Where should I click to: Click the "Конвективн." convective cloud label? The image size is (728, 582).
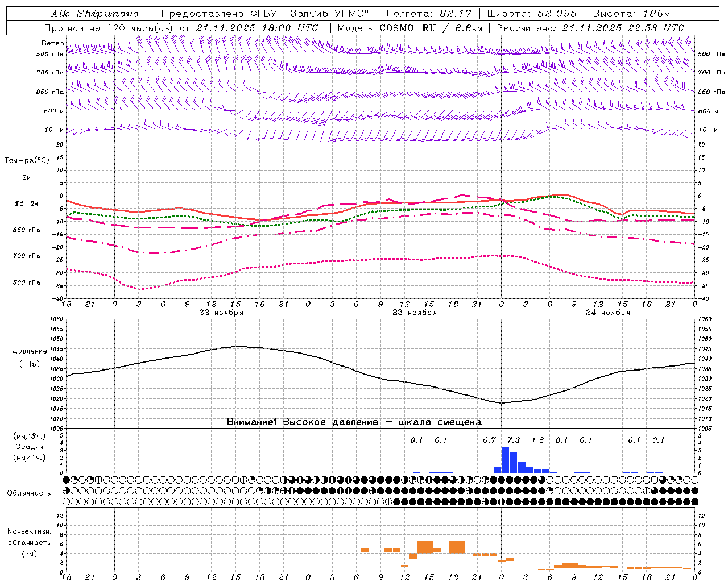click(x=29, y=531)
